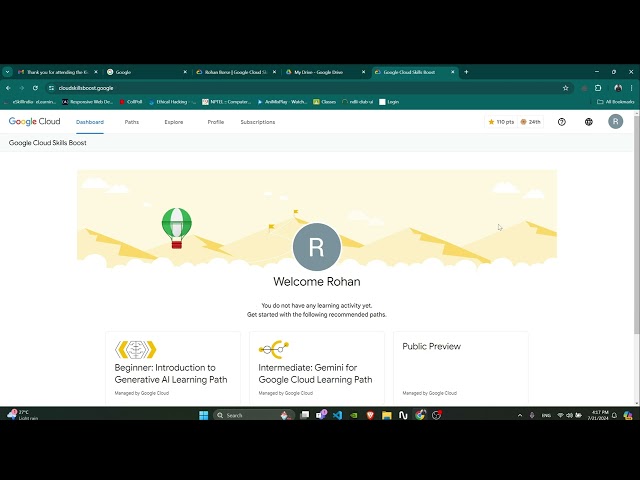Expand tab search dropdown arrow
The height and width of the screenshot is (480, 640).
tap(7, 72)
